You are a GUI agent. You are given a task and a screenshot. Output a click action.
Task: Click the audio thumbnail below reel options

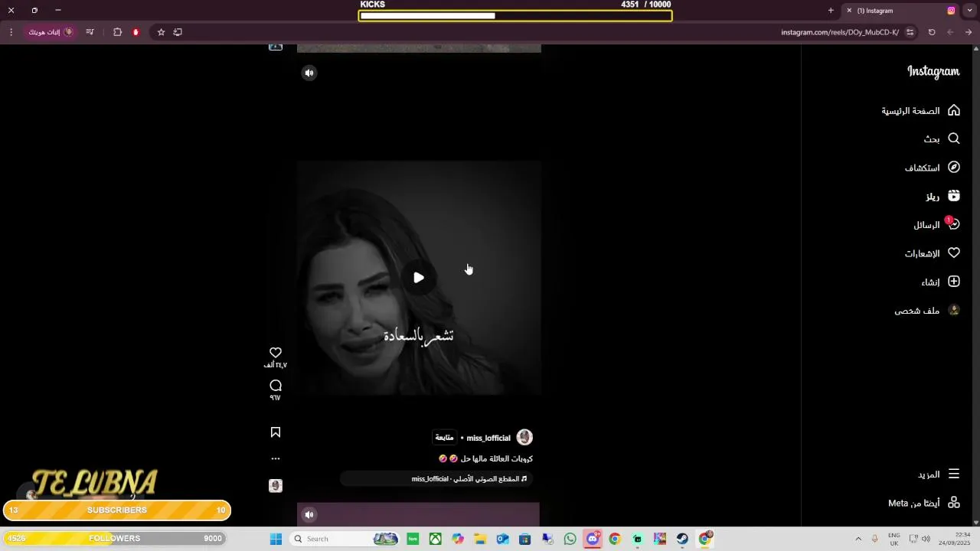[276, 485]
